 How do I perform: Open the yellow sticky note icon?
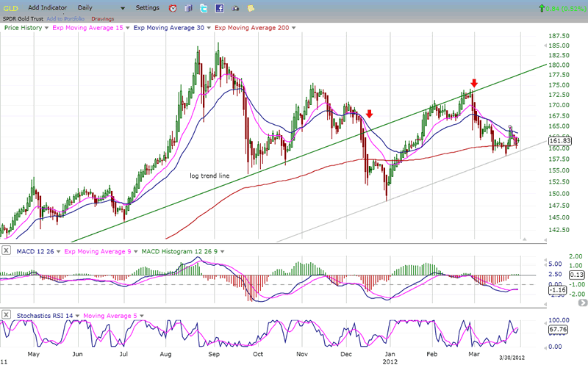click(x=251, y=8)
